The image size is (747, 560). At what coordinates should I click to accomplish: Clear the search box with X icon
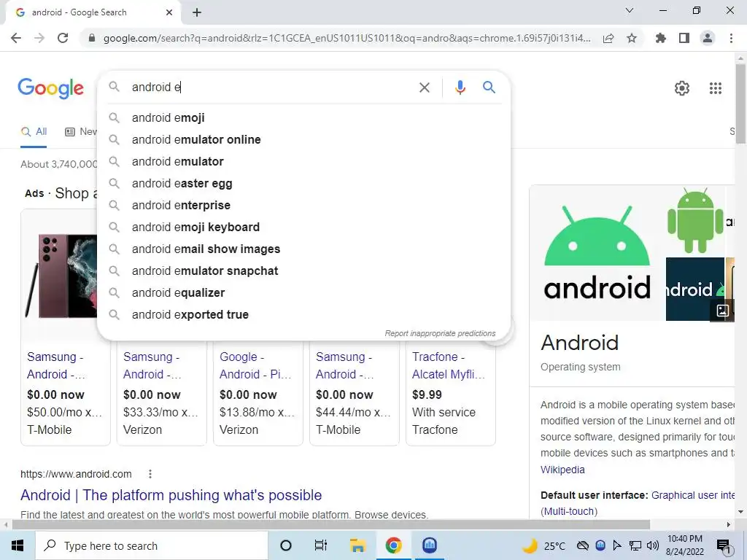424,87
